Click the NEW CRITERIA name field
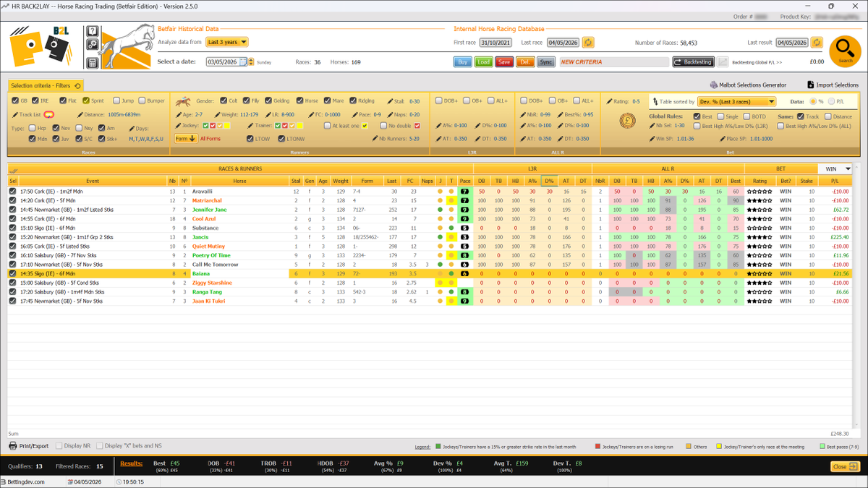This screenshot has height=488, width=868. click(x=613, y=62)
